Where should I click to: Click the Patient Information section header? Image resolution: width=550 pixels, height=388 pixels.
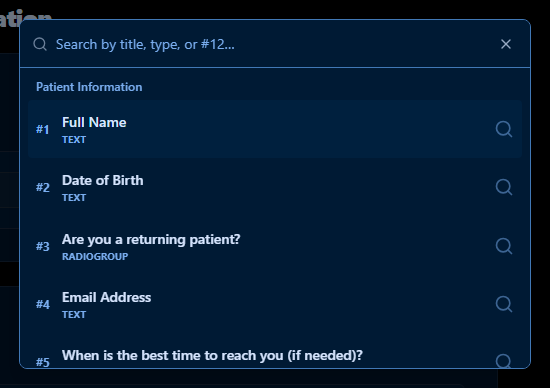point(89,87)
